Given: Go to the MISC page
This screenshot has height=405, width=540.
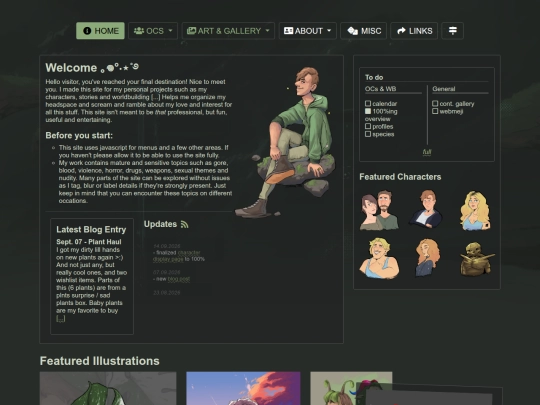Looking at the screenshot, I should 364,31.
